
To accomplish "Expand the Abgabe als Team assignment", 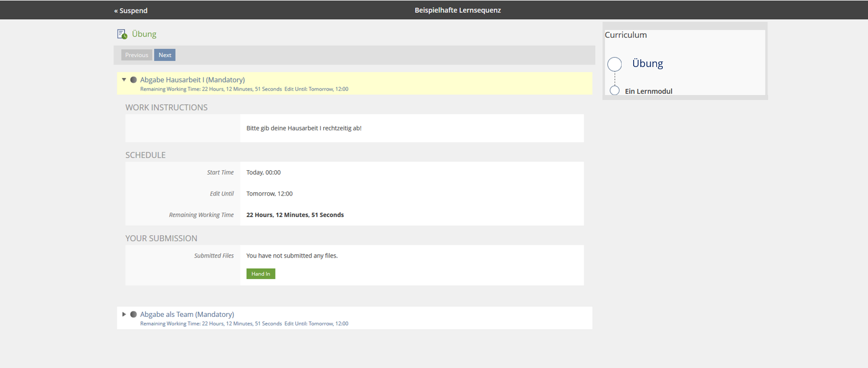I will [x=124, y=314].
